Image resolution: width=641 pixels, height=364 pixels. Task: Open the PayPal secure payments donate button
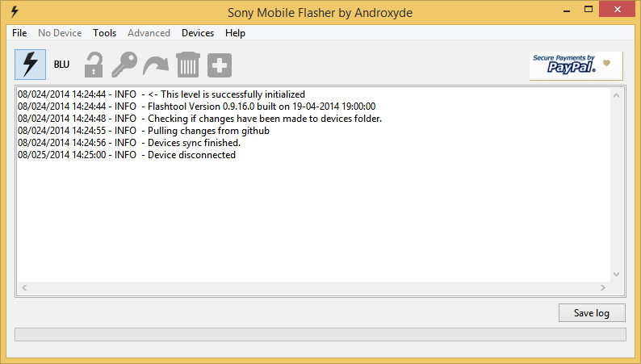coord(576,65)
